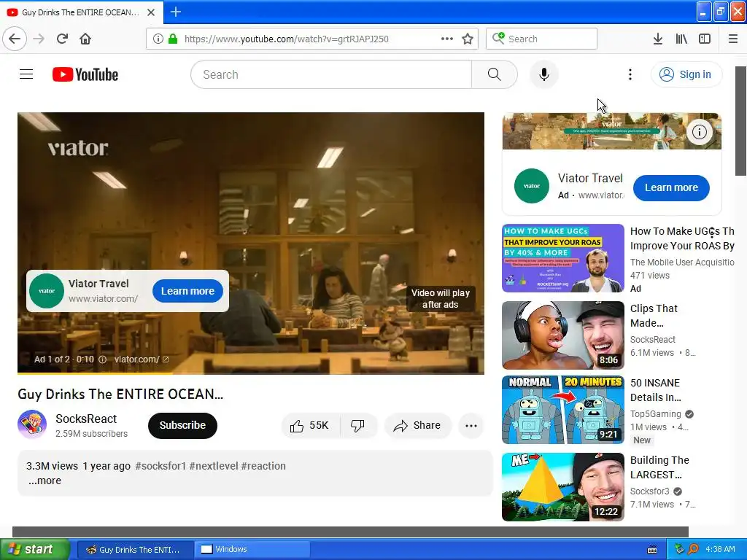The height and width of the screenshot is (560, 747).
Task: Click the 4:38 AM system clock
Action: 720,550
